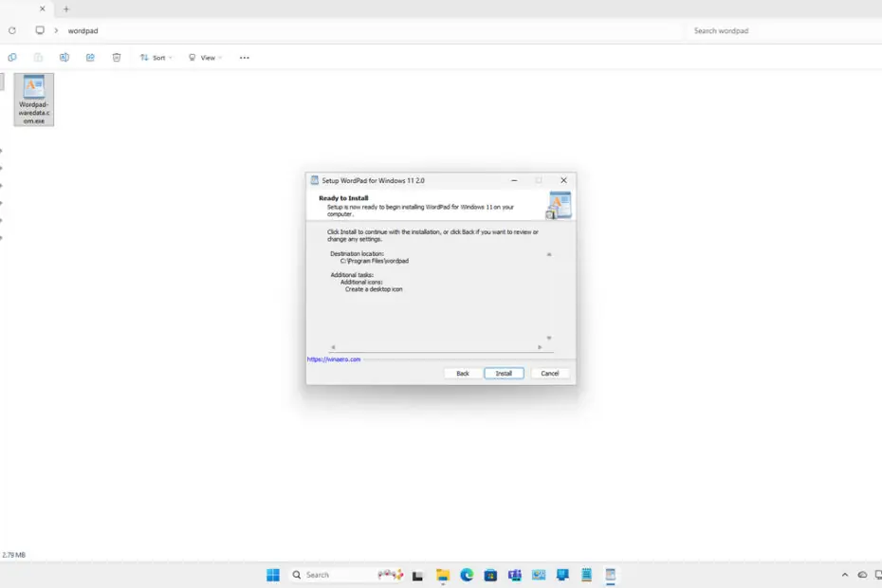
Task: Click the Refresh icon next to the address bar
Action: coord(11,30)
